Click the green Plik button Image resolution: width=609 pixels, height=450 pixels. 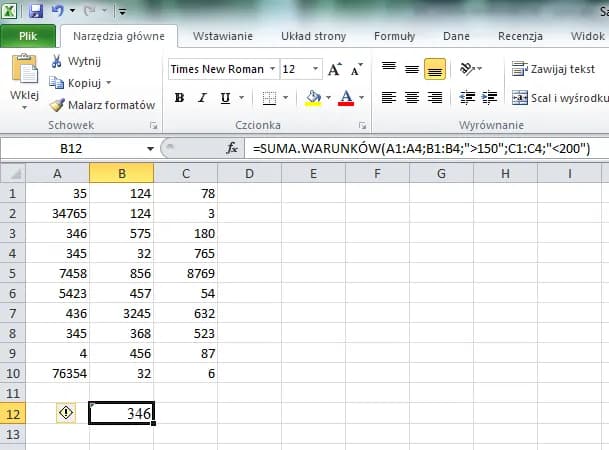pos(28,36)
